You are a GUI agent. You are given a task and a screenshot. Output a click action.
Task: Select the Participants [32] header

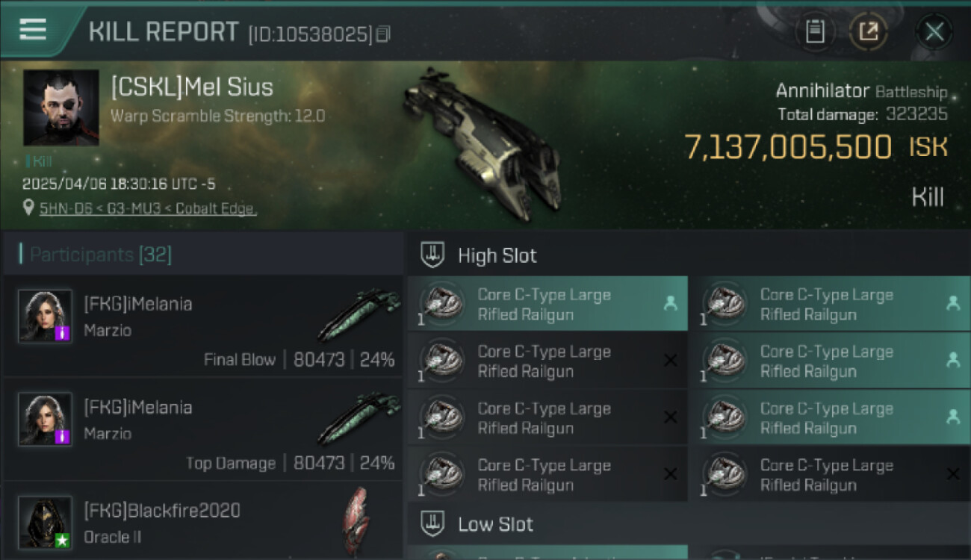tap(101, 255)
